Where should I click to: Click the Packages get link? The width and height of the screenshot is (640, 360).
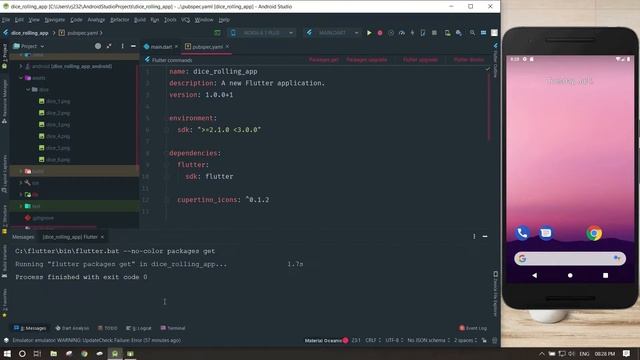click(323, 60)
